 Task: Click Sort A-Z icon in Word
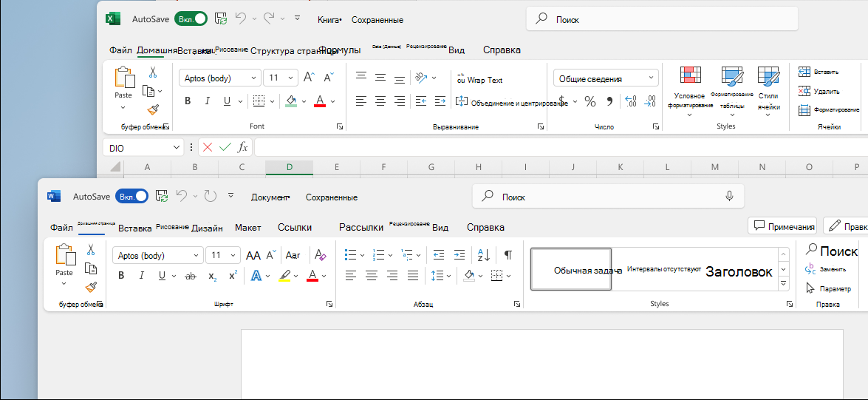483,255
